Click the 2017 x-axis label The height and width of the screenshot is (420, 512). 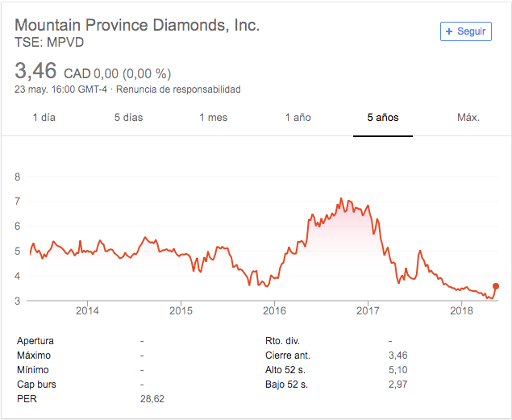tap(368, 310)
